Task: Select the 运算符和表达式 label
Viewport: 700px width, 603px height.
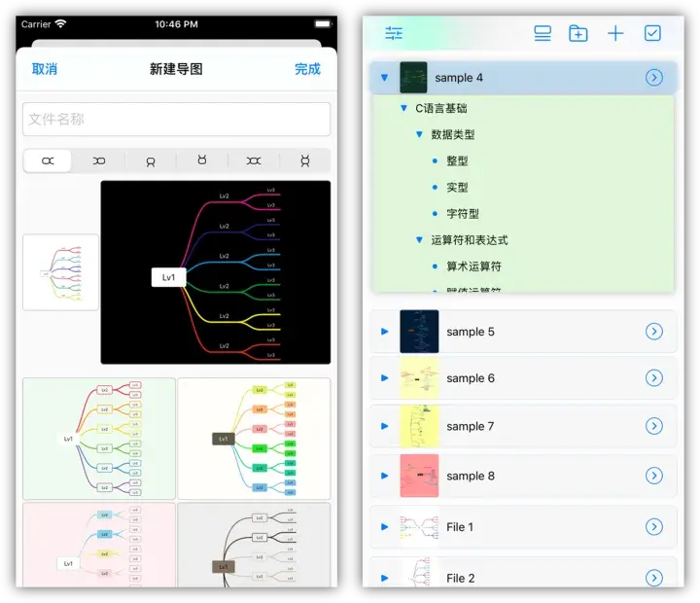Action: pyautogui.click(x=470, y=240)
